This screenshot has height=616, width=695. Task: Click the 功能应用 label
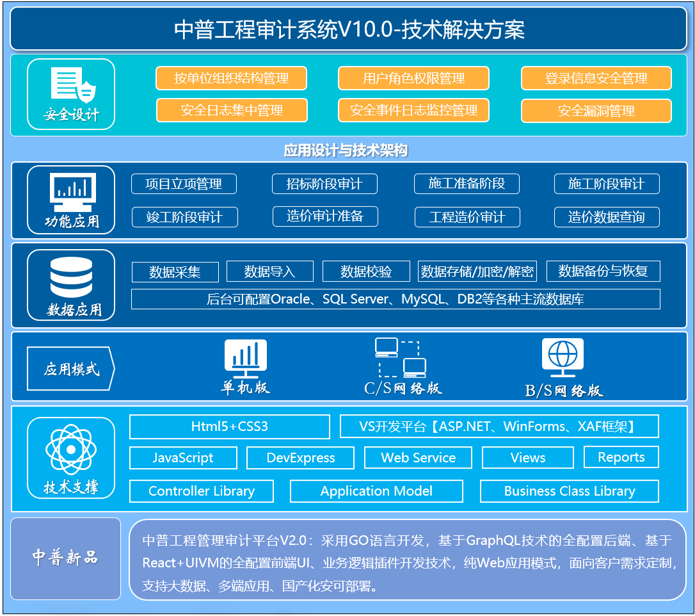pos(72,221)
